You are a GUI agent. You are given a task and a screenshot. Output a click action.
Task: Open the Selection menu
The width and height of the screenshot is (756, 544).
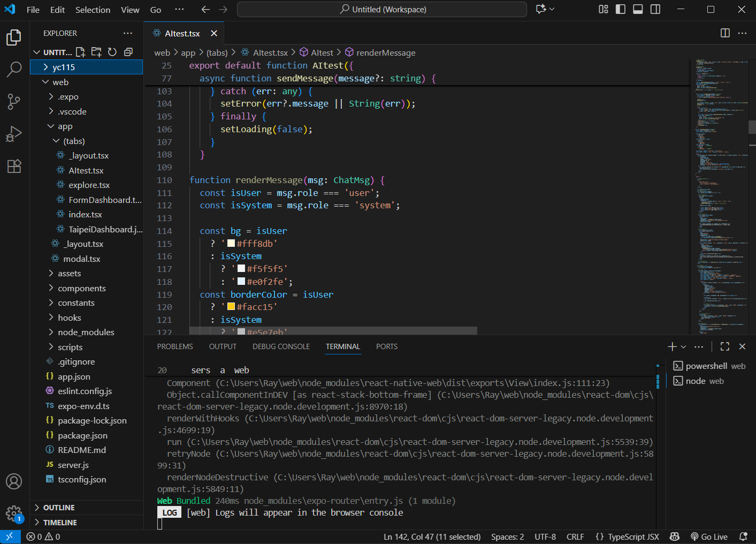(93, 10)
